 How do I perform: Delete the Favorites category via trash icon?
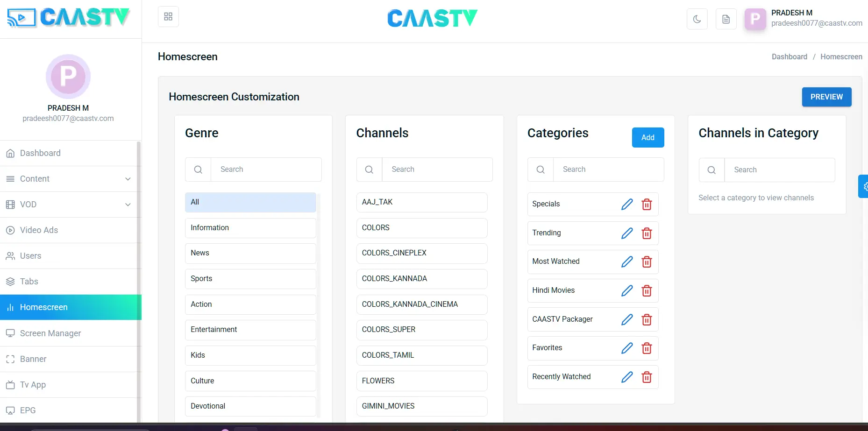pyautogui.click(x=647, y=348)
